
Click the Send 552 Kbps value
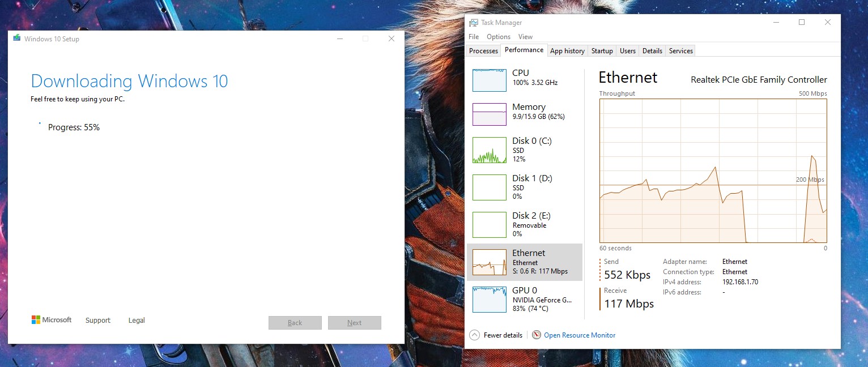[627, 275]
